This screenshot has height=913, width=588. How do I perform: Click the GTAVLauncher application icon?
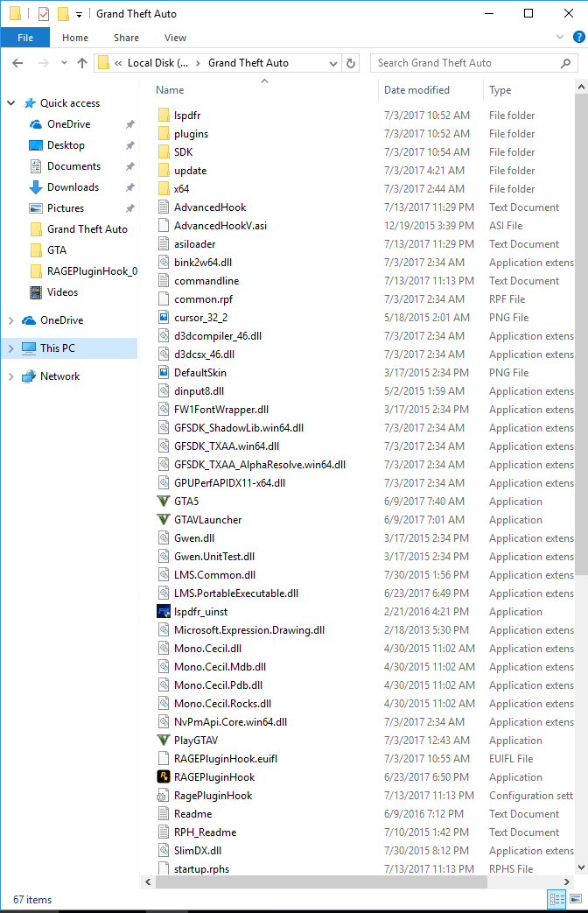(x=164, y=519)
